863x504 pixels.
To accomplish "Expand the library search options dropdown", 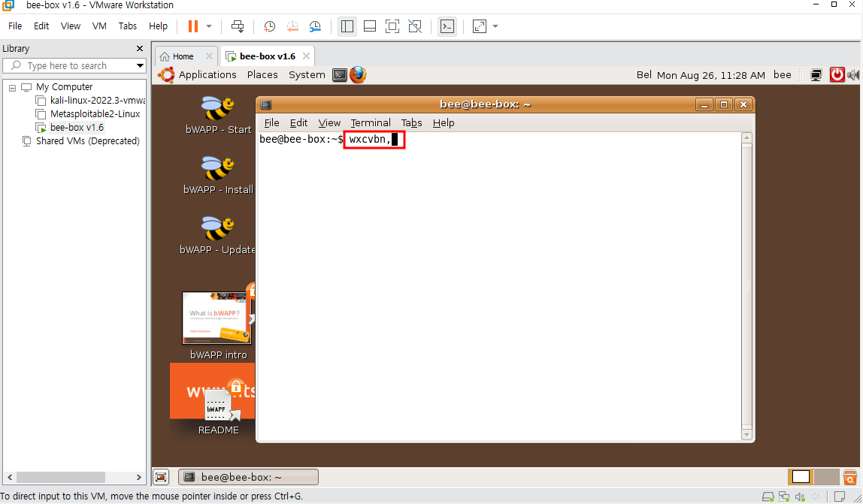I will [x=141, y=65].
